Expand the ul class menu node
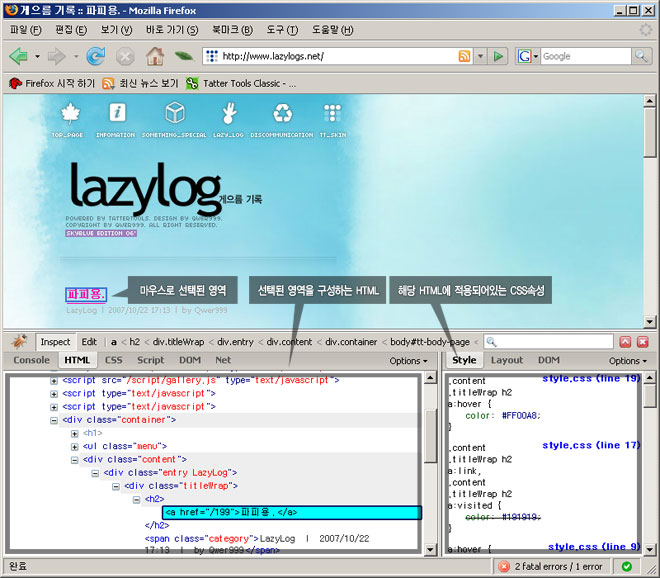 75,447
